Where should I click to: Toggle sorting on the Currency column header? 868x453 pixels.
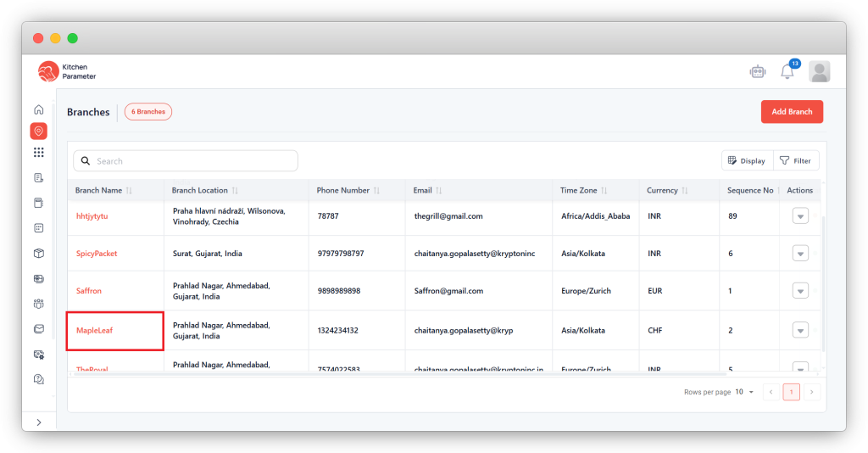[x=666, y=191]
